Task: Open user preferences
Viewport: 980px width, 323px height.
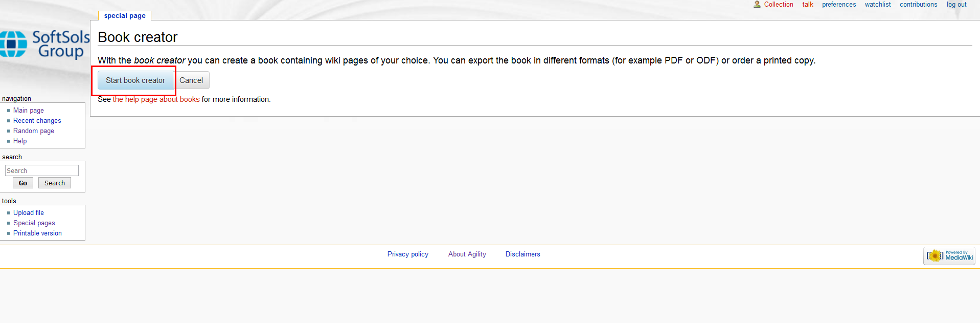Action: point(838,5)
